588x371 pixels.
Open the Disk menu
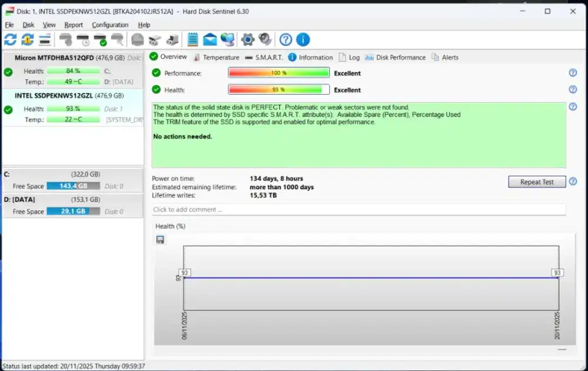tap(28, 25)
